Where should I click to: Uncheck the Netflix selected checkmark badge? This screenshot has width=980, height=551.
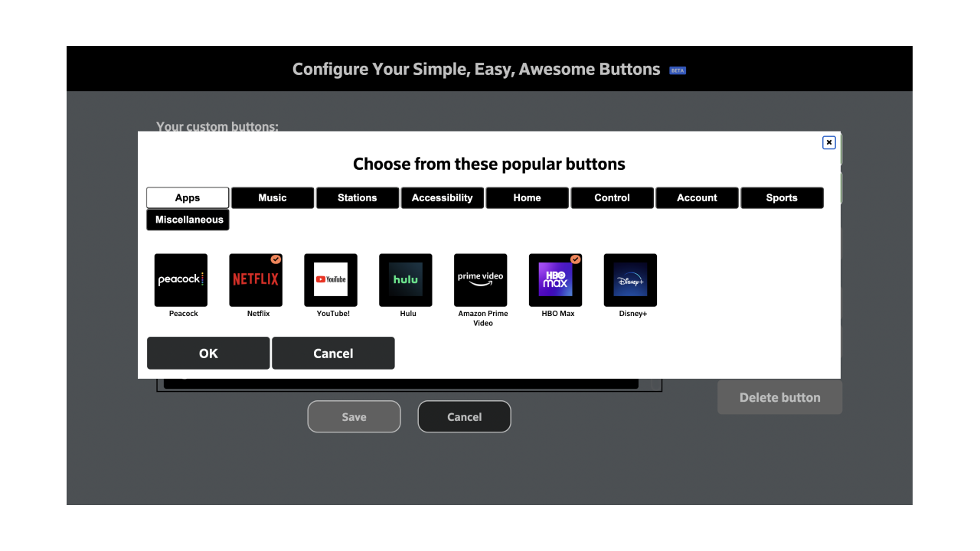(276, 259)
